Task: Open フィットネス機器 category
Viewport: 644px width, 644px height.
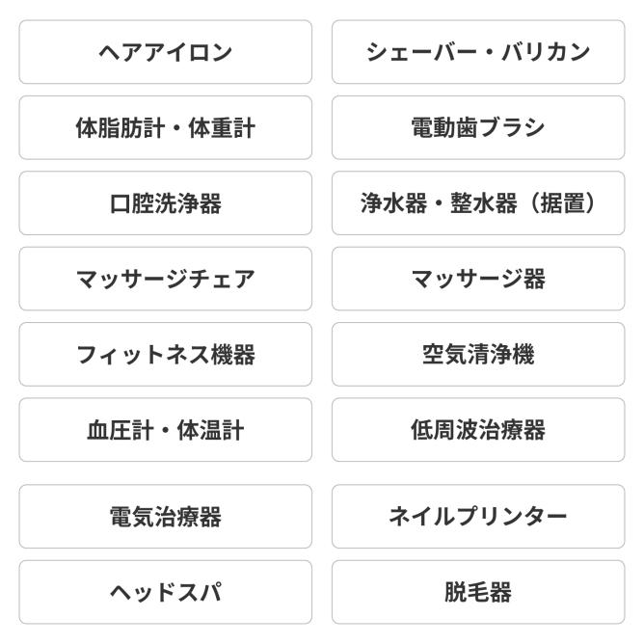Action: (x=165, y=354)
